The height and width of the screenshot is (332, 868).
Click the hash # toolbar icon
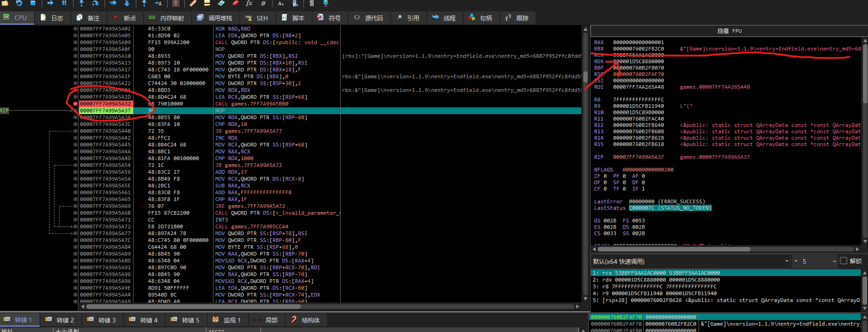click(263, 3)
